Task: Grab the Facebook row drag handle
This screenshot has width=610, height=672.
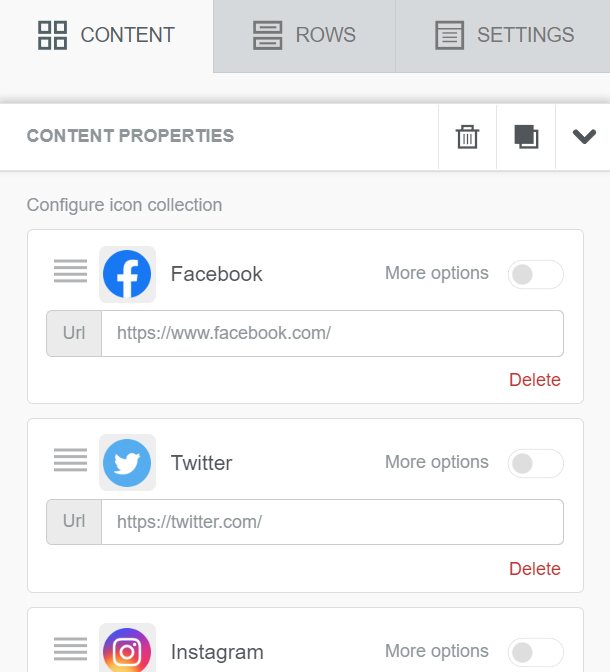Action: pos(70,271)
